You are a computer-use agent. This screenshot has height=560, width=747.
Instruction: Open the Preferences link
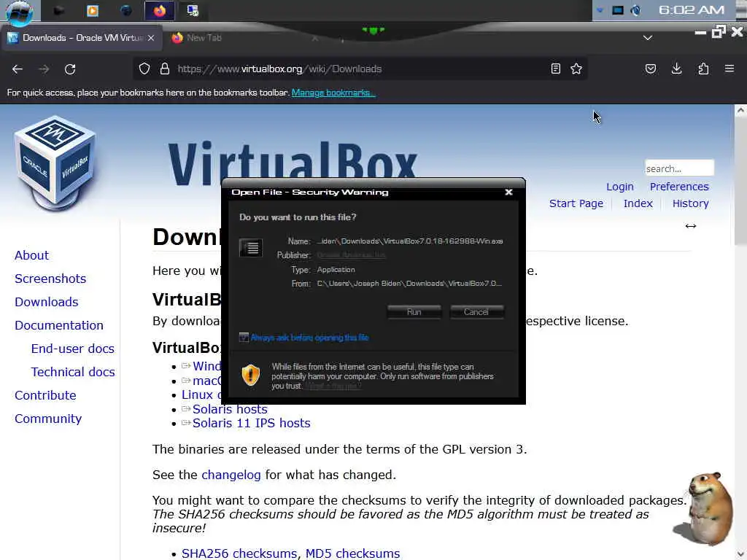click(679, 187)
